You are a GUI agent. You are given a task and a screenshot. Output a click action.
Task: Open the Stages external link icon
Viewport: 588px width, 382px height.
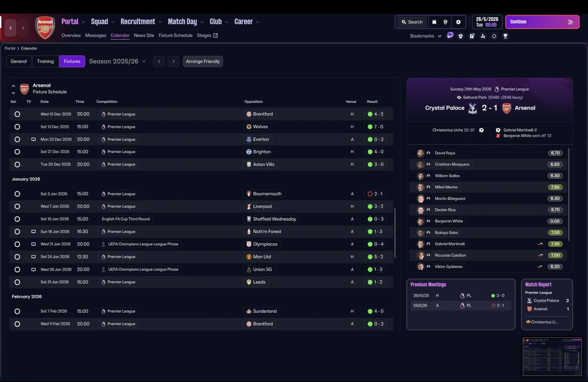coord(215,35)
